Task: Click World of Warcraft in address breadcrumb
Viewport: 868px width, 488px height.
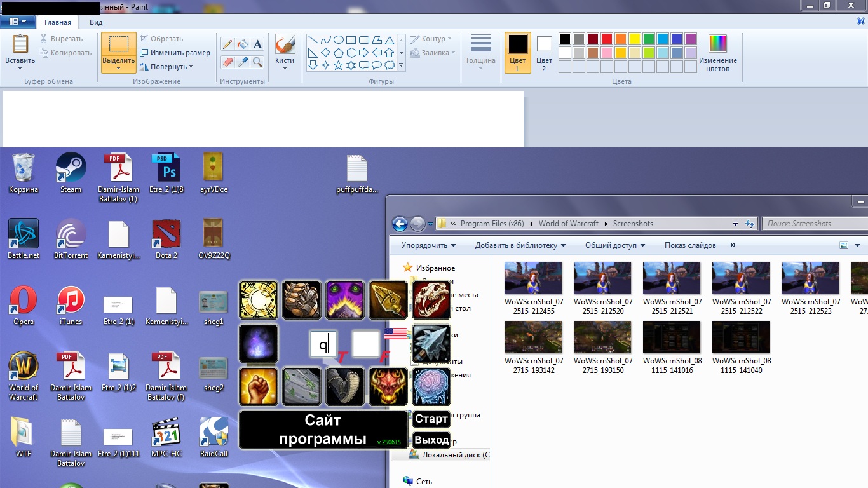Action: (x=569, y=224)
